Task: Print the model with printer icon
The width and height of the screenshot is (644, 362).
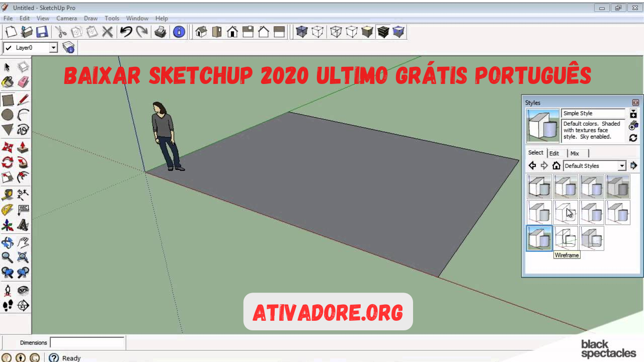Action: [x=160, y=32]
